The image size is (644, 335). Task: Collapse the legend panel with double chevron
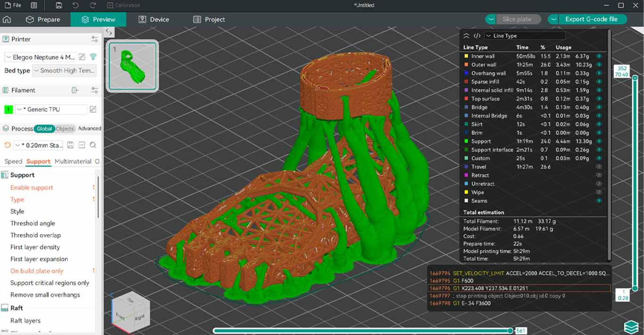tap(466, 36)
